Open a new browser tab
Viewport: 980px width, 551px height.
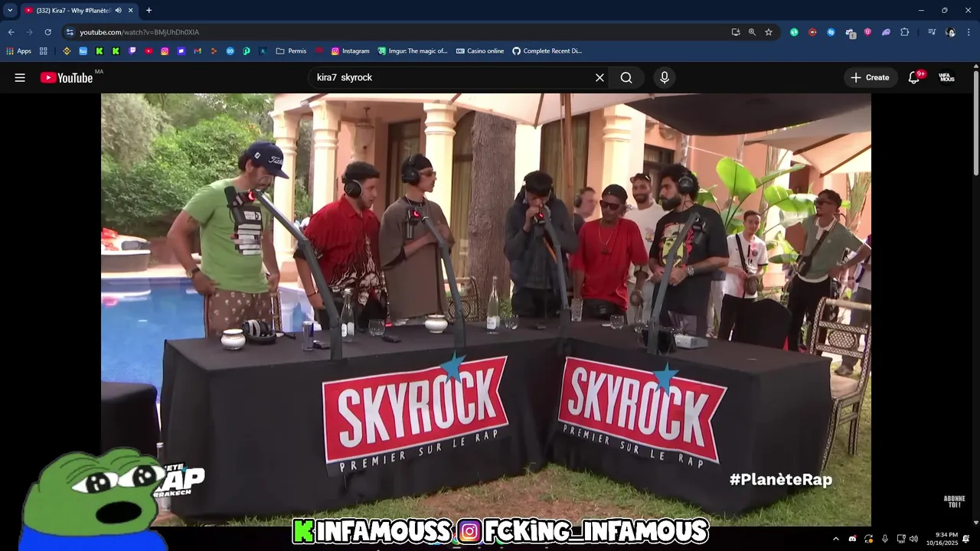(x=149, y=10)
